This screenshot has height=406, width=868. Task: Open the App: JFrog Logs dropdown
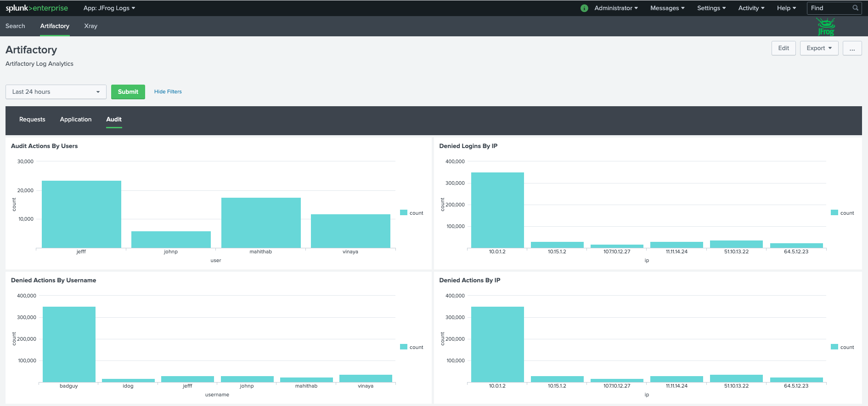109,8
